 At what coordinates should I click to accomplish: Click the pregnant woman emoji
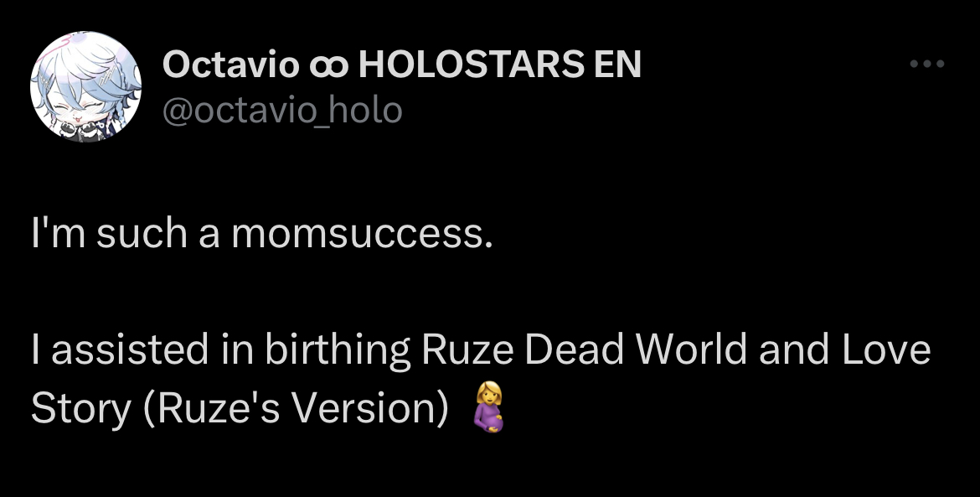pos(488,407)
